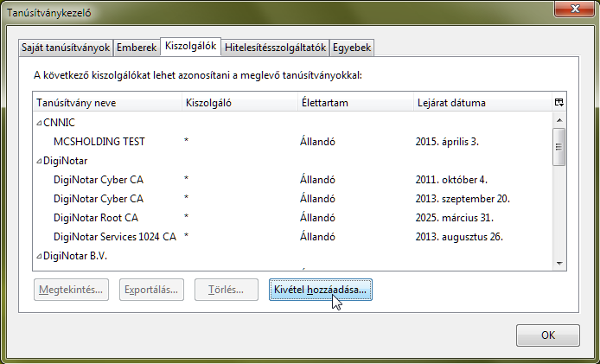600x364 pixels.
Task: Click the list scrollbar down arrow
Action: 559,264
